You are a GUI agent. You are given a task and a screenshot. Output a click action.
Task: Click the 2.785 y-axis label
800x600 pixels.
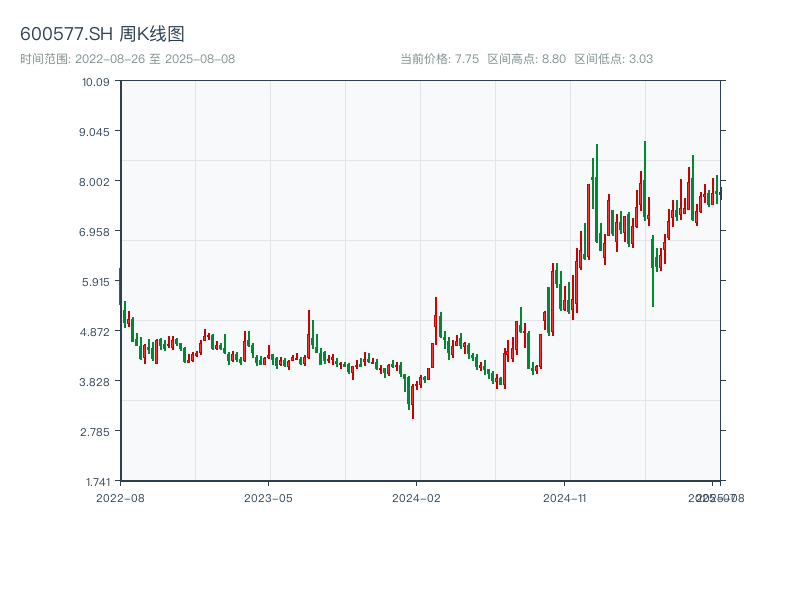click(x=95, y=432)
